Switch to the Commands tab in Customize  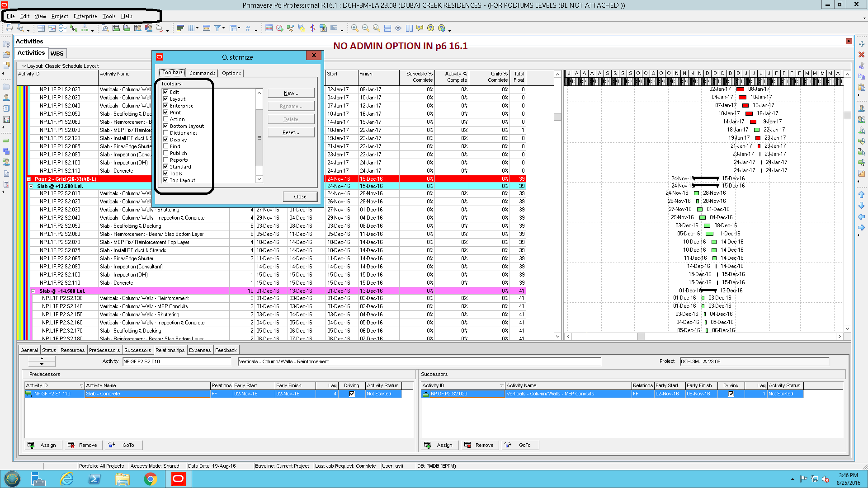(x=202, y=73)
